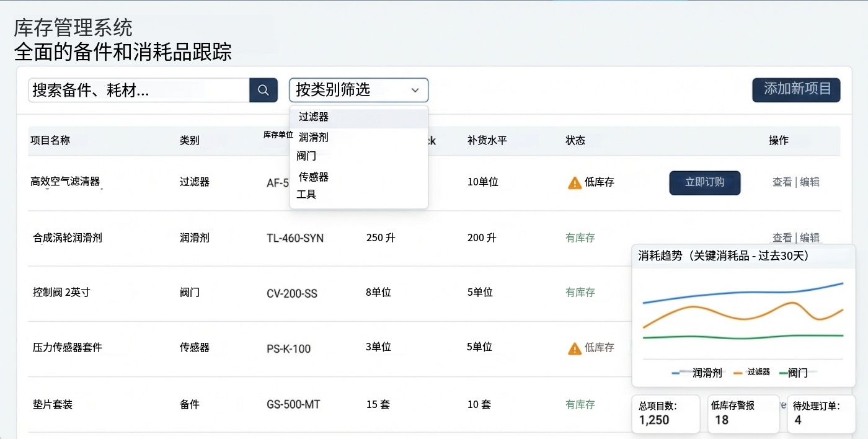This screenshot has width=868, height=439.
Task: Click the 10单位 reorder level
Action: [483, 182]
